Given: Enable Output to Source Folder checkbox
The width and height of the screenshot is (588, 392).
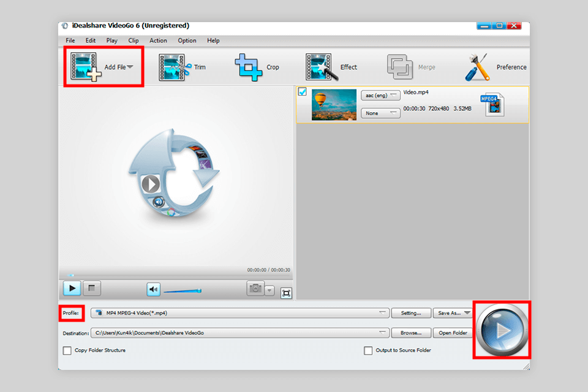Looking at the screenshot, I should coord(368,350).
